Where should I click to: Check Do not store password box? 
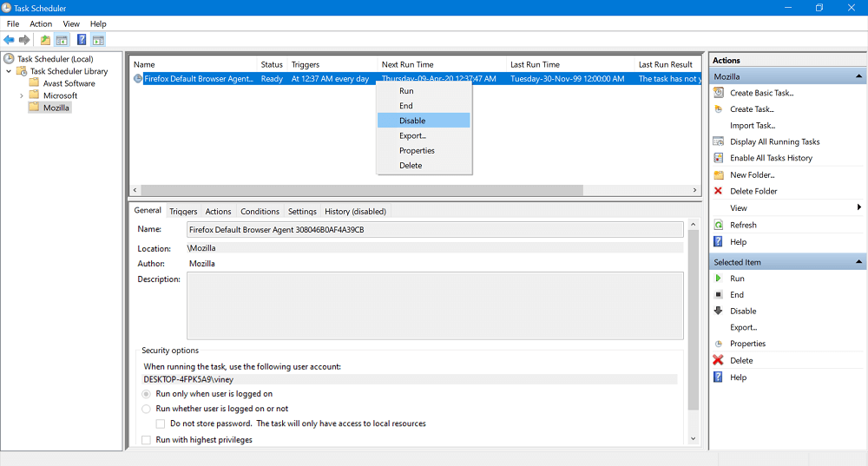[161, 424]
